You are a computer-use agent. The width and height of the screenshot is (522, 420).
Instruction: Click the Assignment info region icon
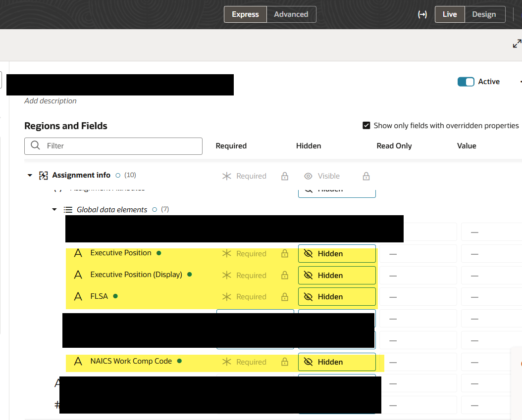pos(44,175)
